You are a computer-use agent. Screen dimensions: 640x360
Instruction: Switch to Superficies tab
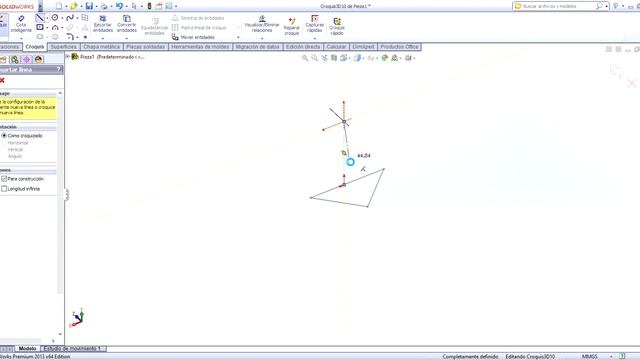[64, 47]
